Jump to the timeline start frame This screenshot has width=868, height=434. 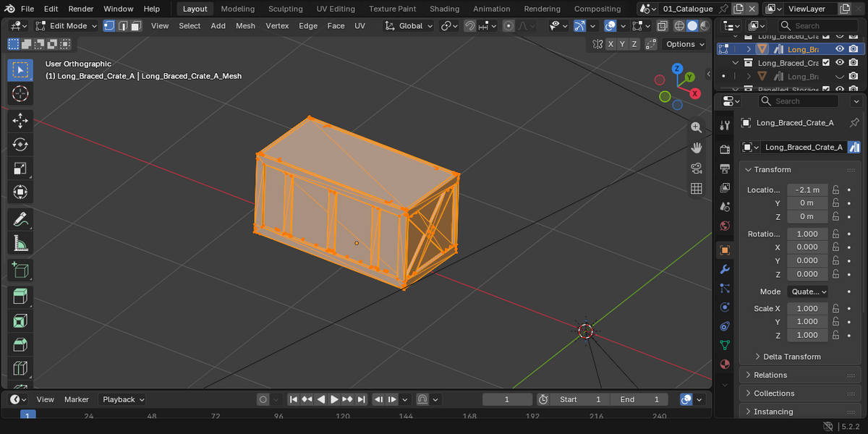293,399
